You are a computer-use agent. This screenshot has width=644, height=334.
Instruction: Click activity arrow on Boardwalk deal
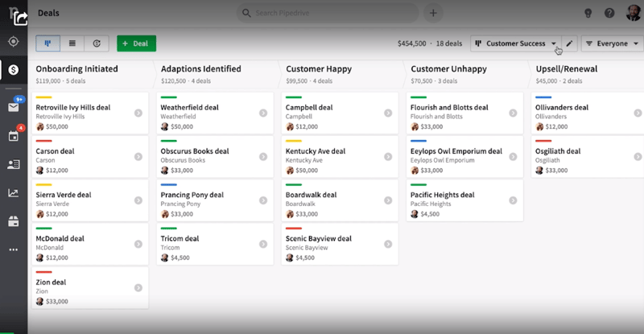pos(388,200)
